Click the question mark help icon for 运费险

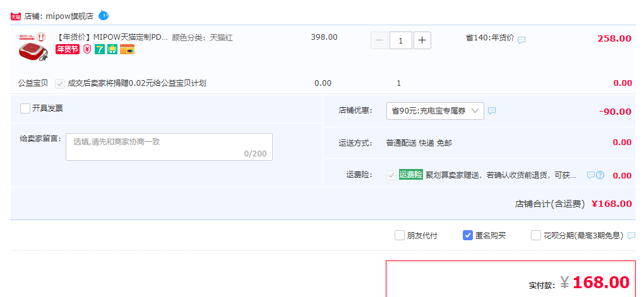pyautogui.click(x=600, y=175)
